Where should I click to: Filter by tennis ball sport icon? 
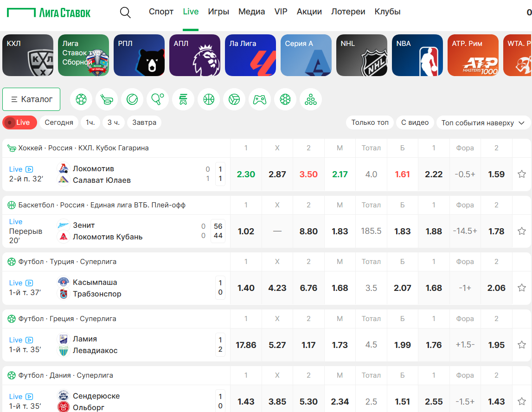132,99
